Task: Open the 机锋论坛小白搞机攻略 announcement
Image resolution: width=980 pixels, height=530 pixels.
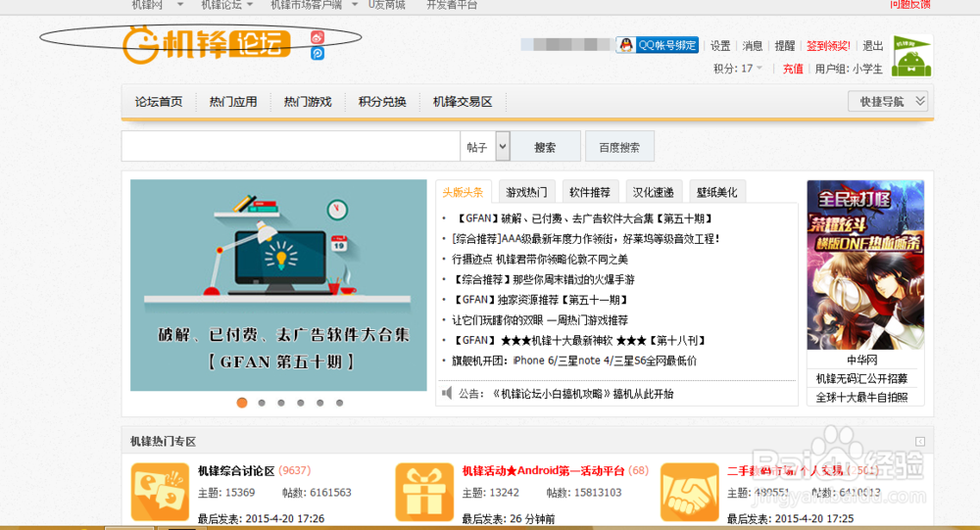Action: pos(582,394)
